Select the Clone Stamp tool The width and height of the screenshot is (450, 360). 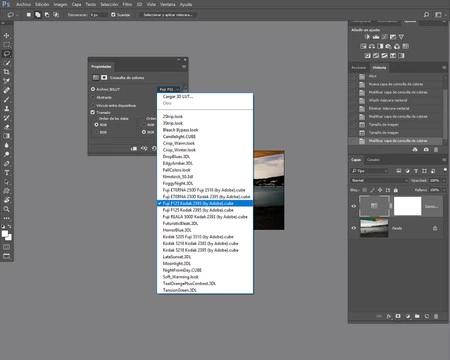[x=6, y=108]
